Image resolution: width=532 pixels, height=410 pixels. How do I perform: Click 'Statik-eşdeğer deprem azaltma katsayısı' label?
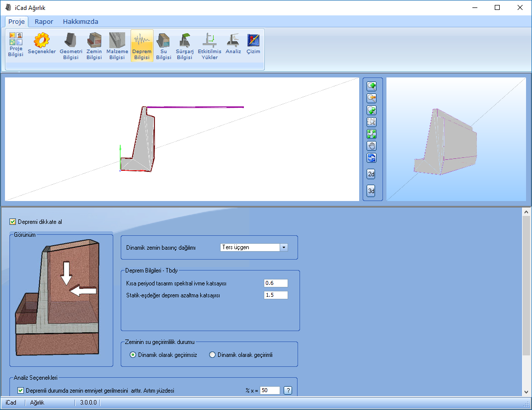pos(173,295)
